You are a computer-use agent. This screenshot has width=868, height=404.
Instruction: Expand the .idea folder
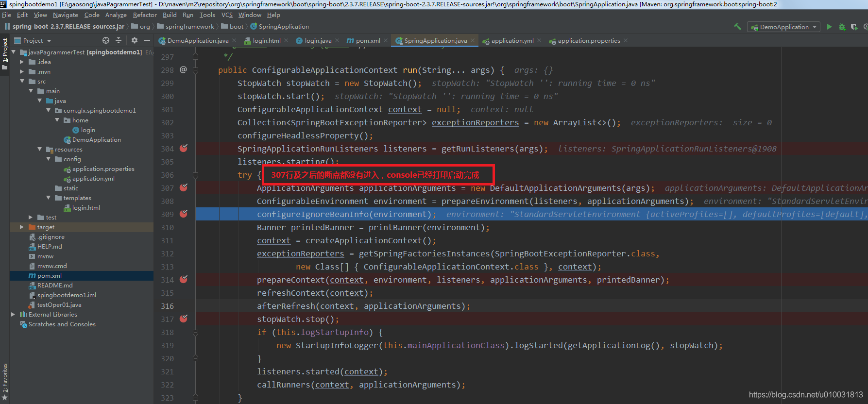22,62
